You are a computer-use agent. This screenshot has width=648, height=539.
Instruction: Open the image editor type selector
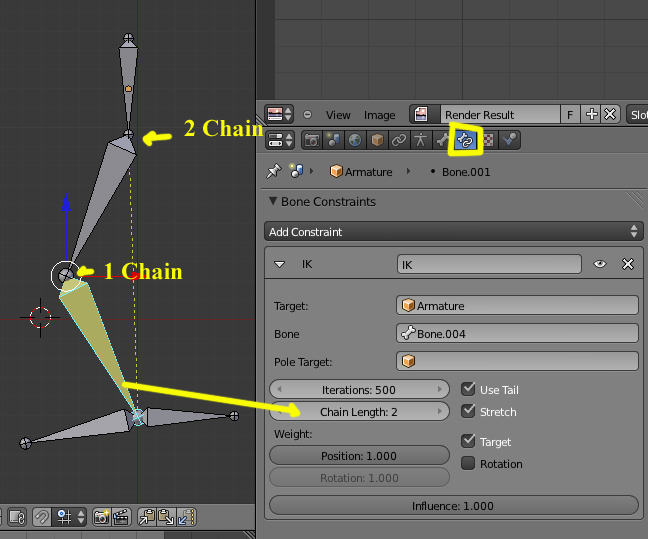[x=279, y=114]
